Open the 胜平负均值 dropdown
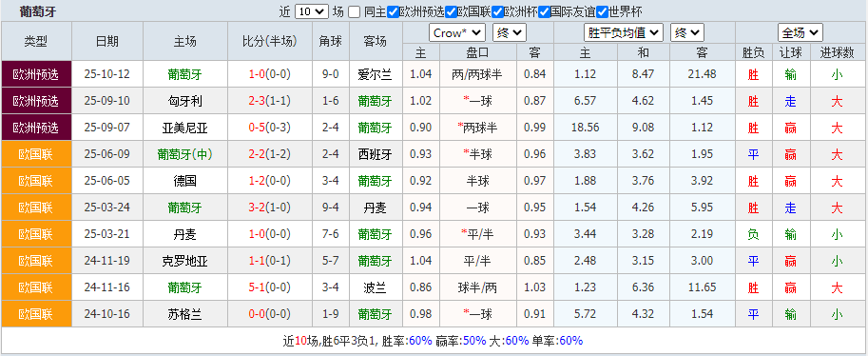This screenshot has width=868, height=356. pyautogui.click(x=624, y=32)
